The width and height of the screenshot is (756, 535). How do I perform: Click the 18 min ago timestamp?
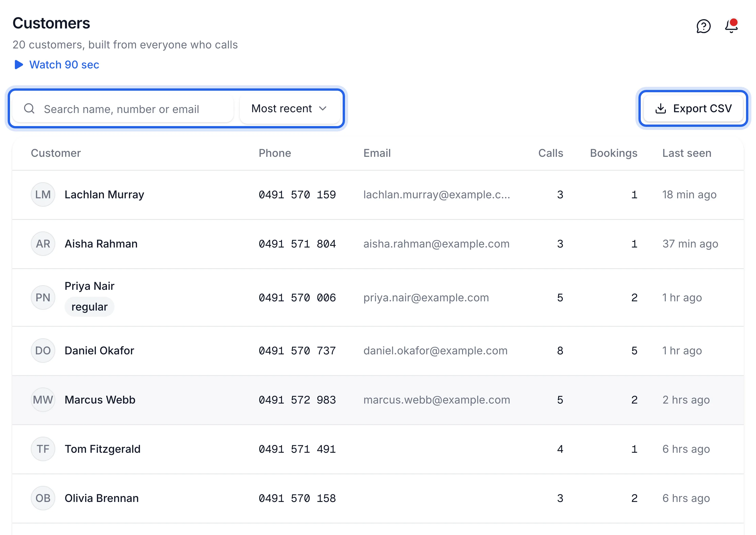pos(689,195)
